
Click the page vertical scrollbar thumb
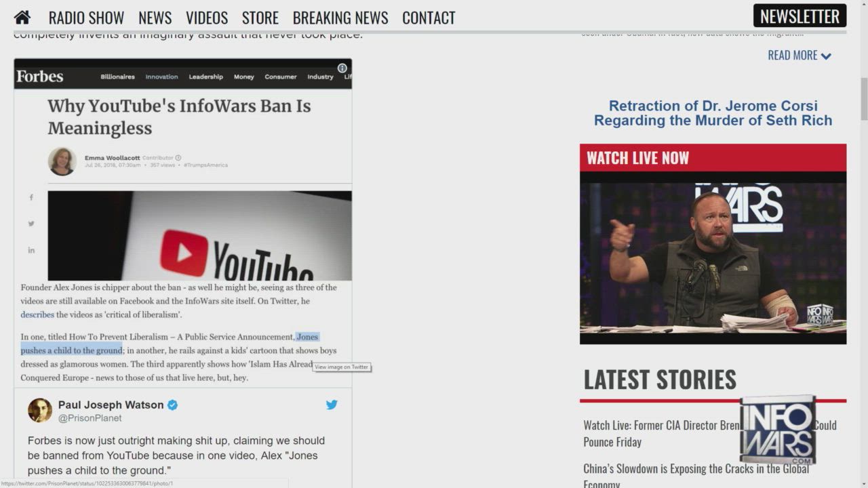(863, 98)
